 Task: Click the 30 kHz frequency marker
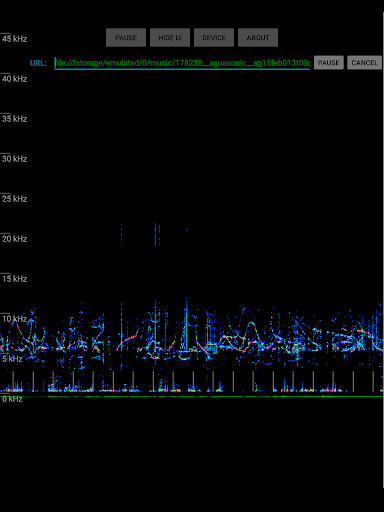pos(14,159)
